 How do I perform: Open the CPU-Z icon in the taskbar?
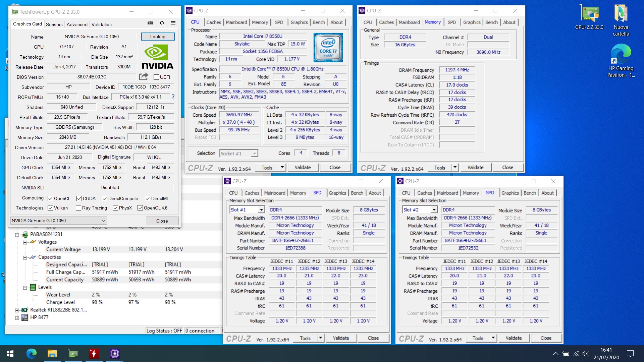(114, 353)
